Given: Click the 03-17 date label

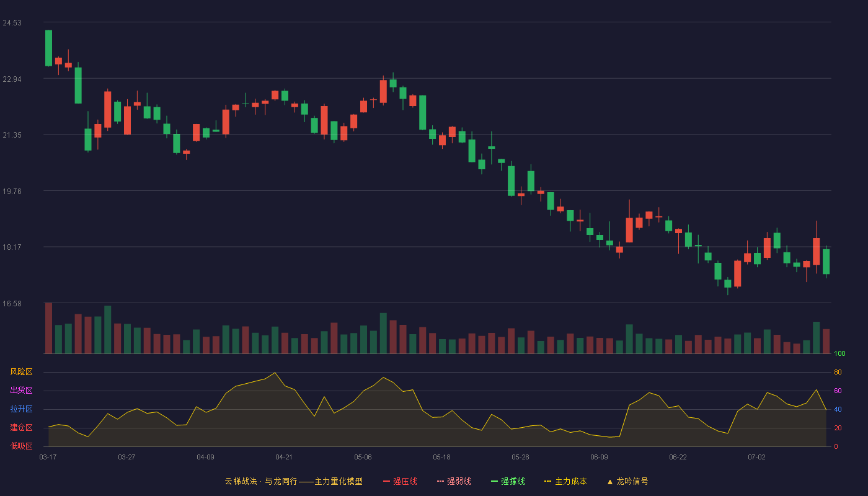Looking at the screenshot, I should [x=48, y=457].
